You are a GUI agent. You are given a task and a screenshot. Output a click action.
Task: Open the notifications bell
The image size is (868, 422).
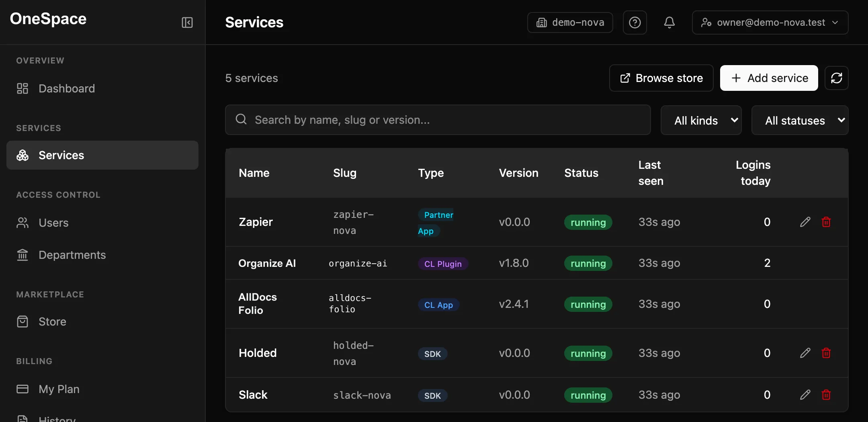coord(669,23)
